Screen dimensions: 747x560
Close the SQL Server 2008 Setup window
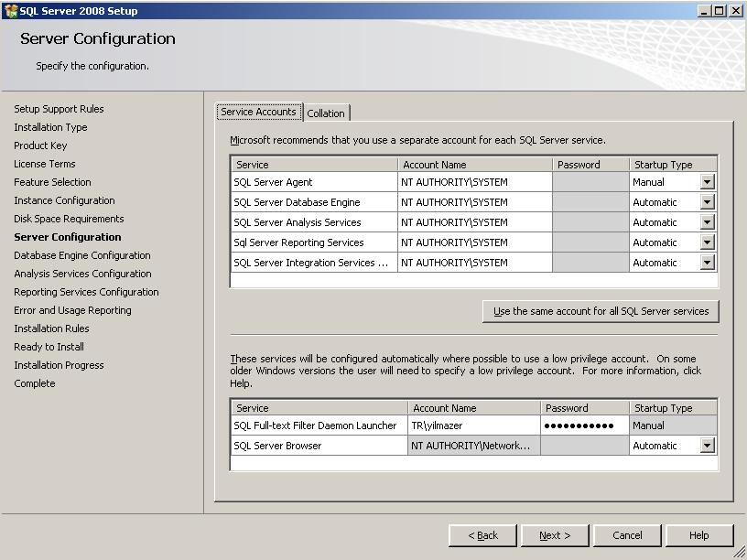click(736, 10)
